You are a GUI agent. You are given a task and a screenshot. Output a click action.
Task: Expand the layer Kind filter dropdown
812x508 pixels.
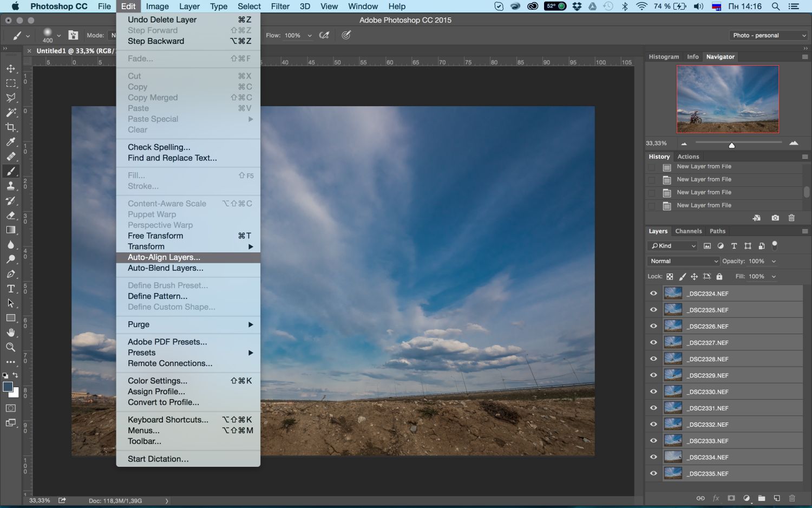[673, 246]
